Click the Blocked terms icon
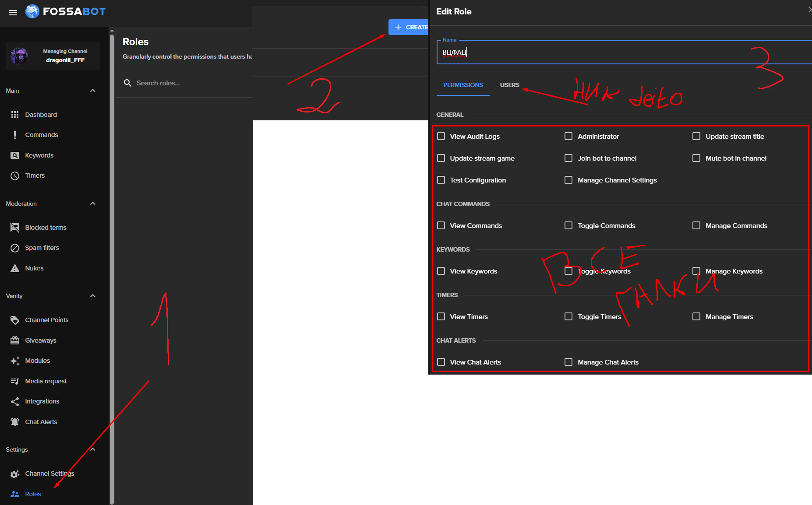 (15, 228)
